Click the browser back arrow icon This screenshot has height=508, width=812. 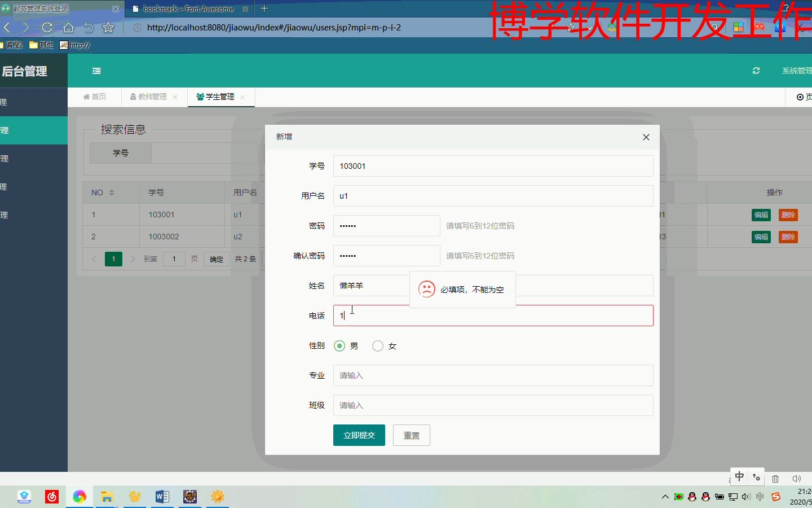6,27
